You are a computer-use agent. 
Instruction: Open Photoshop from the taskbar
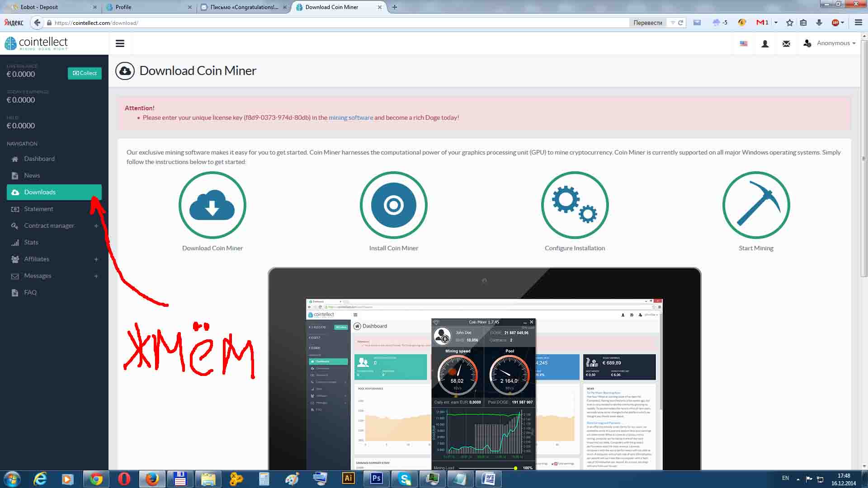click(377, 479)
